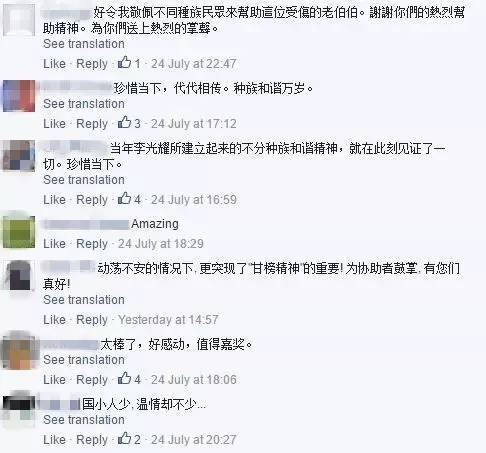Reply to the 国小人少 comment
Image resolution: width=486 pixels, height=453 pixels.
pos(92,440)
